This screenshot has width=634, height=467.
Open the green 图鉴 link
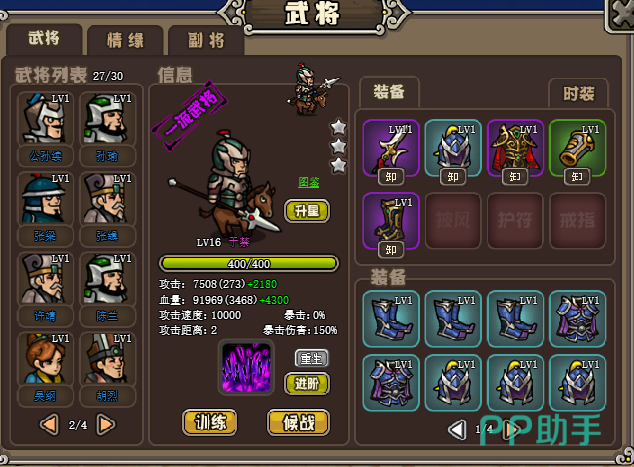tap(309, 182)
